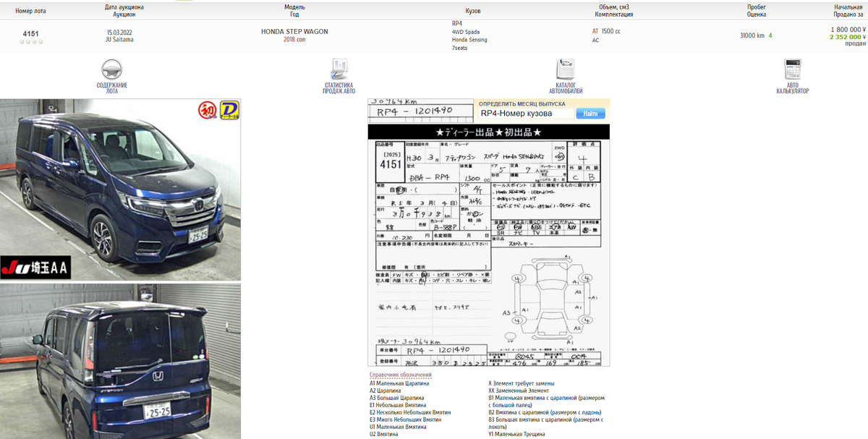
Task: Open the Статистика продаж авто icon
Action: pos(339,69)
